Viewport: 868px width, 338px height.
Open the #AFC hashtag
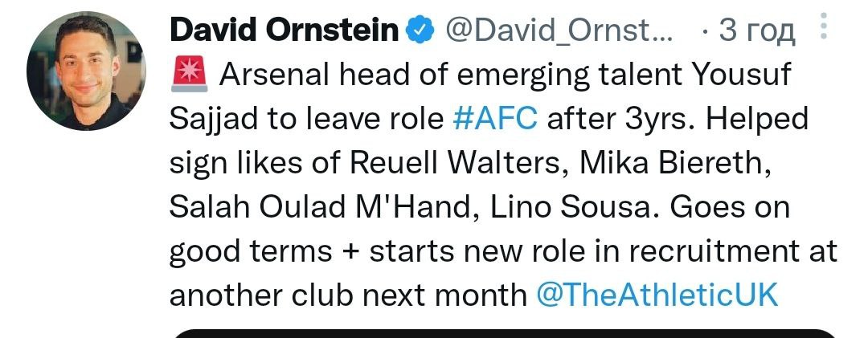[x=495, y=120]
